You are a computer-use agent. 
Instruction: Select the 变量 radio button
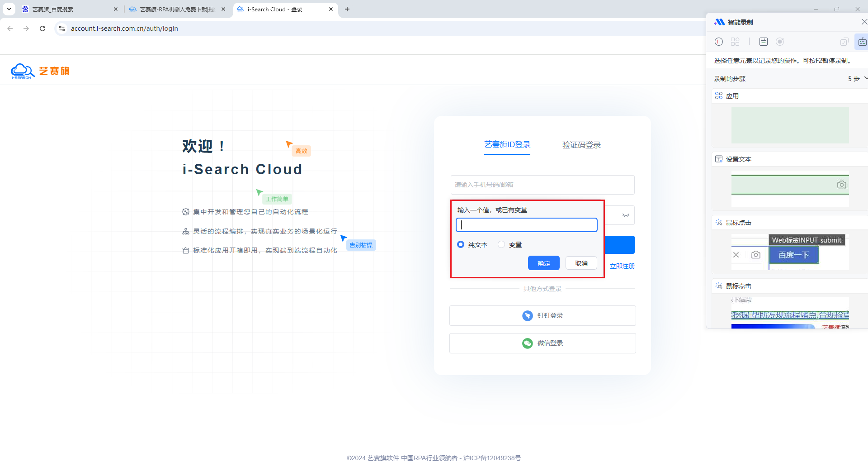pyautogui.click(x=501, y=244)
